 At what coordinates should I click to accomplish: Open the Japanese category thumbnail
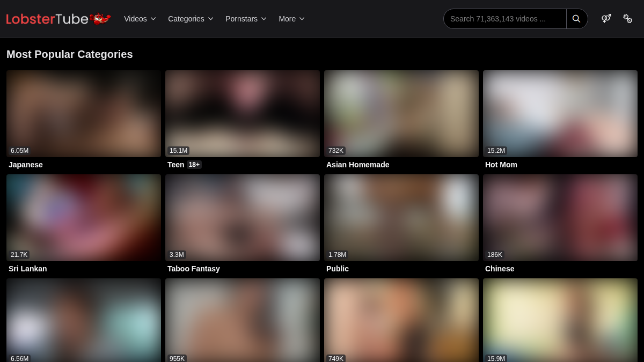coord(84,114)
